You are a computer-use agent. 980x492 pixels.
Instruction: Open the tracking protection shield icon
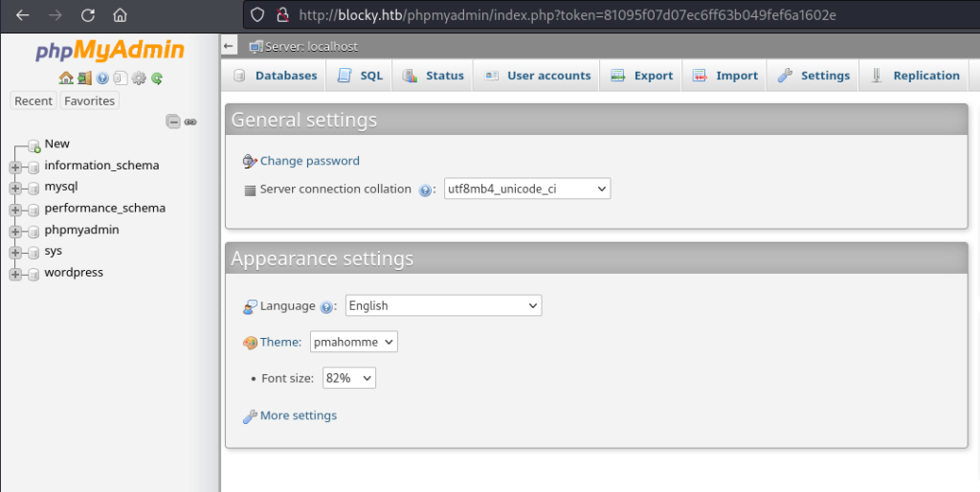tap(257, 15)
